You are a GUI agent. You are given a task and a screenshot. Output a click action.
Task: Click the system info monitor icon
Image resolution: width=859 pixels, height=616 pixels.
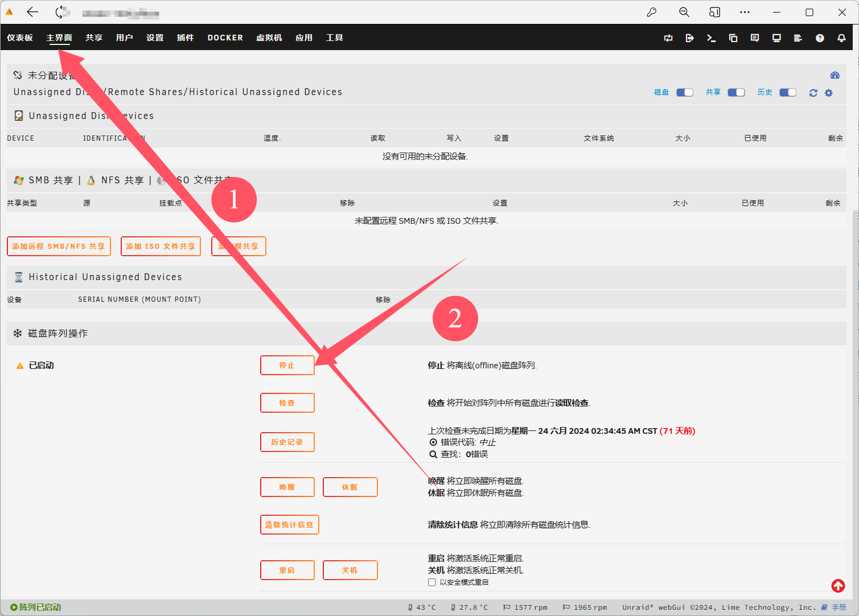coord(776,38)
